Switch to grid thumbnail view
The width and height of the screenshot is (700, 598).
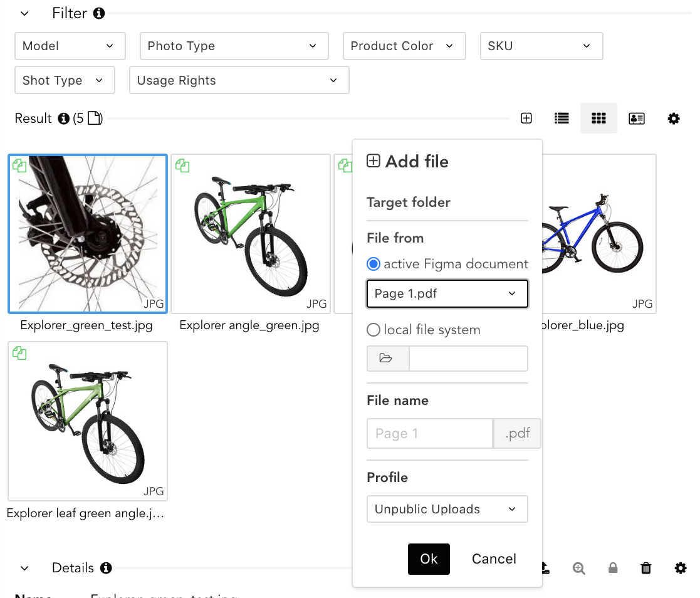click(x=598, y=118)
